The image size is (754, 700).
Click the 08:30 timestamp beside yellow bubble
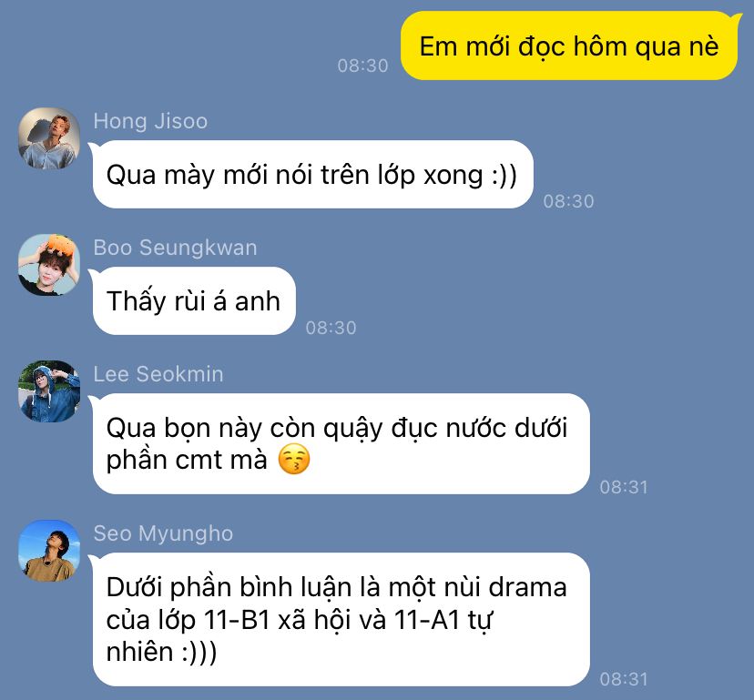click(x=363, y=66)
